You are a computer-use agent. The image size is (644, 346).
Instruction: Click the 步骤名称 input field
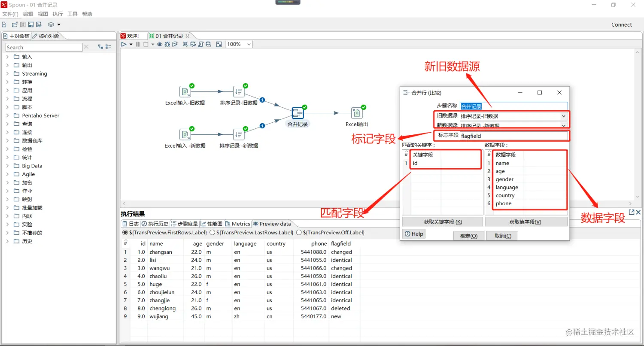(x=514, y=106)
